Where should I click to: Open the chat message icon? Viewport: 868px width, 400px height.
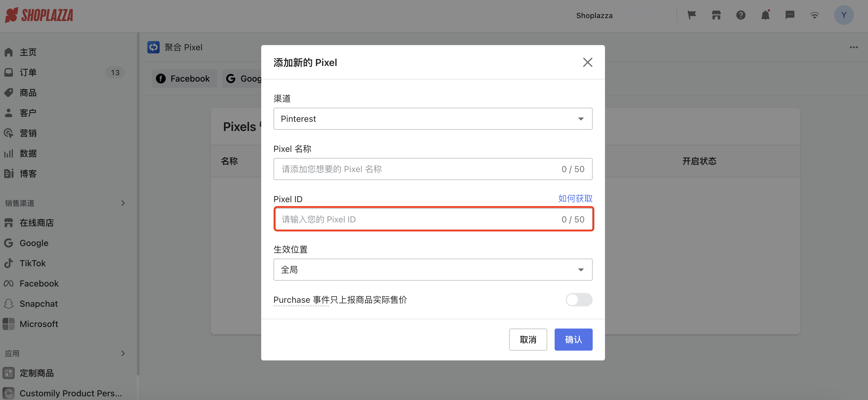click(790, 15)
